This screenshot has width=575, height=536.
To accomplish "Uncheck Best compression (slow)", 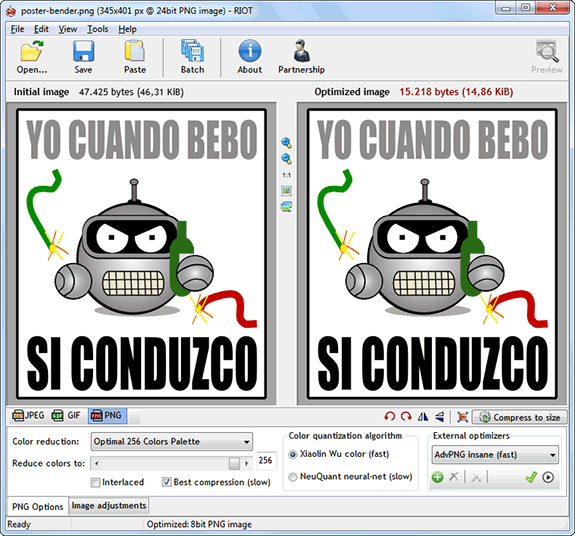I will (x=166, y=482).
